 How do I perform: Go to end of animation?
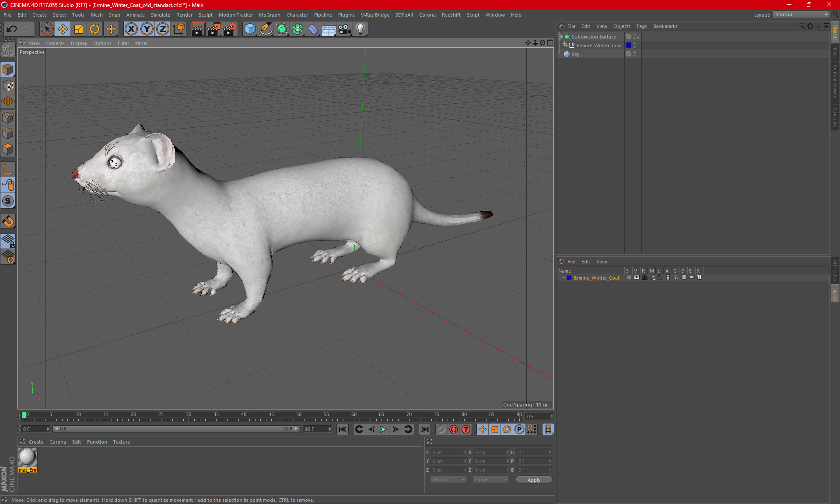tap(425, 429)
